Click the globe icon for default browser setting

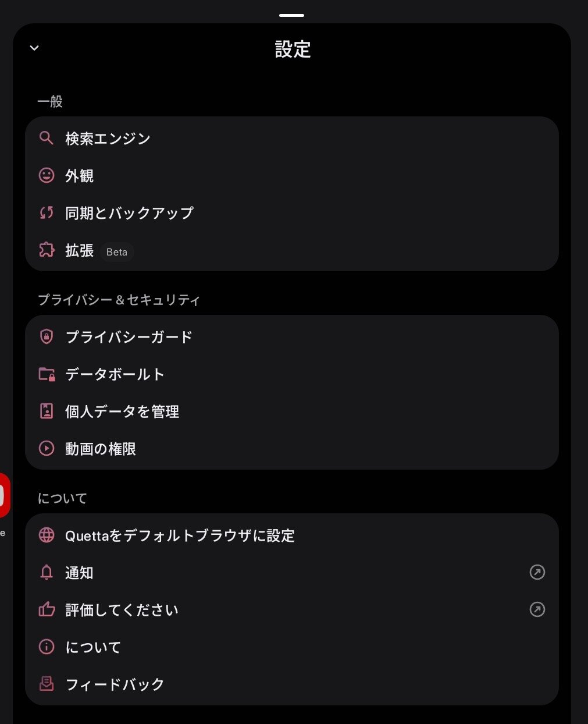tap(47, 535)
